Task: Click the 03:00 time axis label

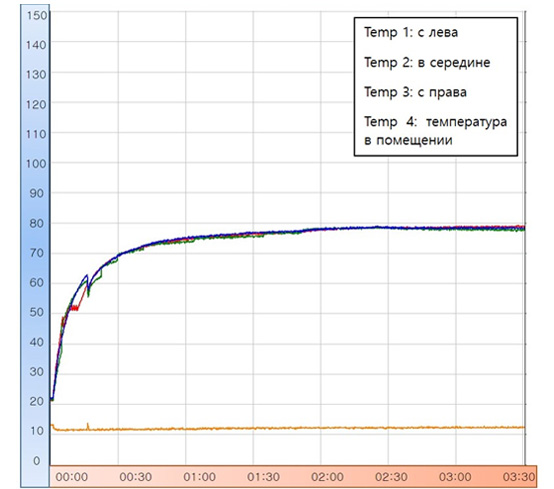Action: (x=455, y=477)
